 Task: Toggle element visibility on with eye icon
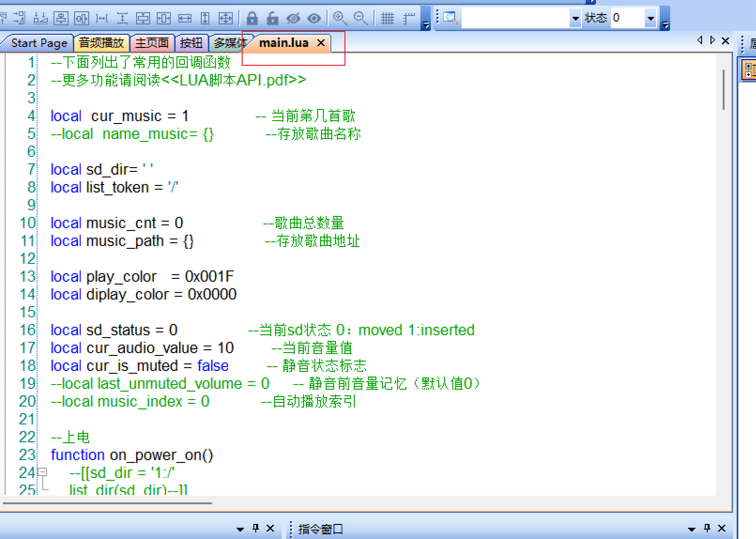pos(313,18)
